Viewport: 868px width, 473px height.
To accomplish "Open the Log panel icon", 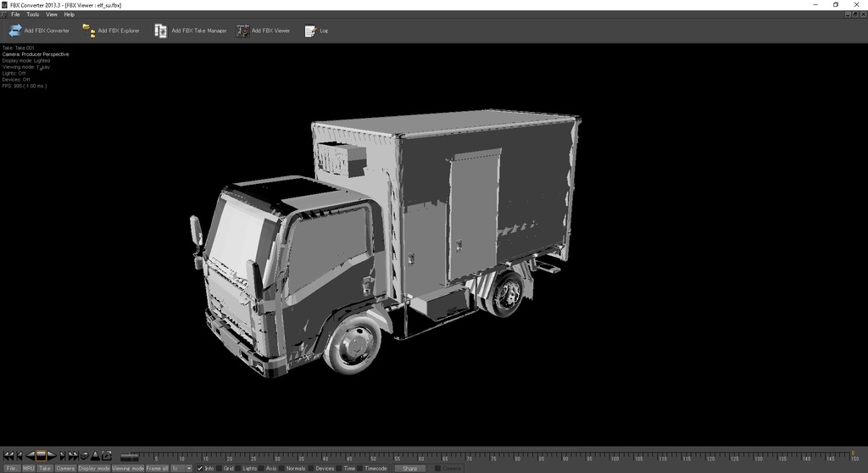I will tap(310, 31).
